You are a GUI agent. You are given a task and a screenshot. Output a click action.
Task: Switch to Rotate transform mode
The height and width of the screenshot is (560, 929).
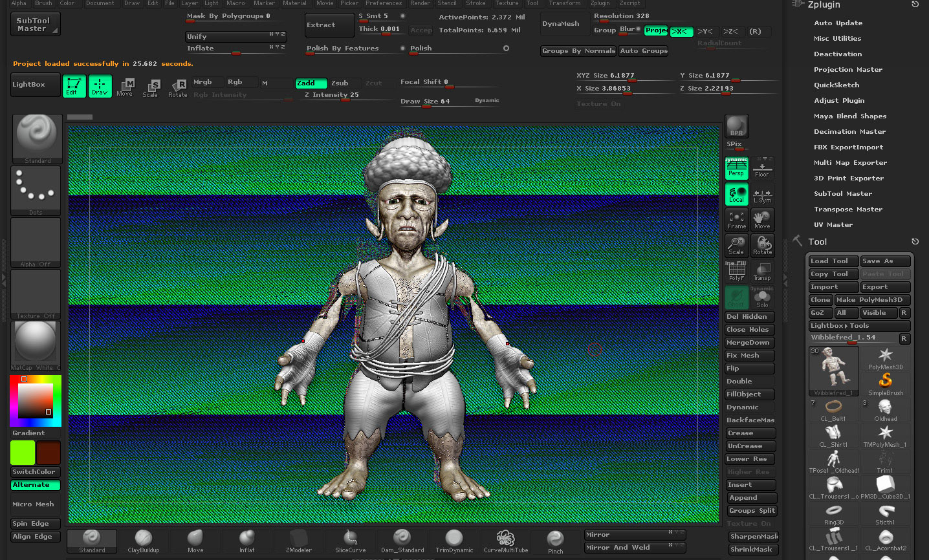pos(177,88)
